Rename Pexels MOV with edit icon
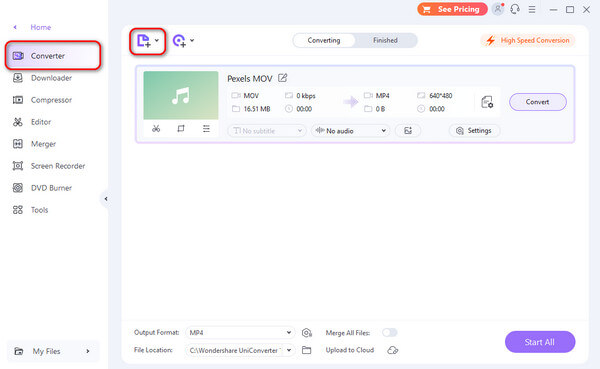The height and width of the screenshot is (369, 600). point(282,78)
